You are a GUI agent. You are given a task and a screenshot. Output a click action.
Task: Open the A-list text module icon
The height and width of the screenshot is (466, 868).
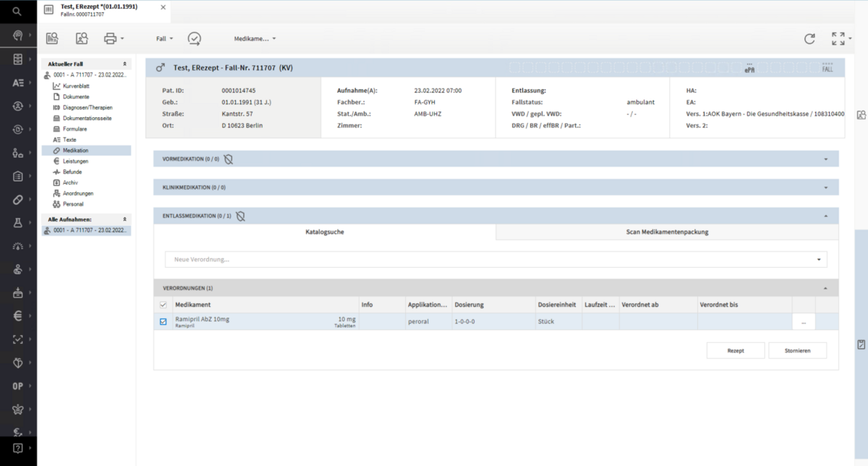[18, 82]
